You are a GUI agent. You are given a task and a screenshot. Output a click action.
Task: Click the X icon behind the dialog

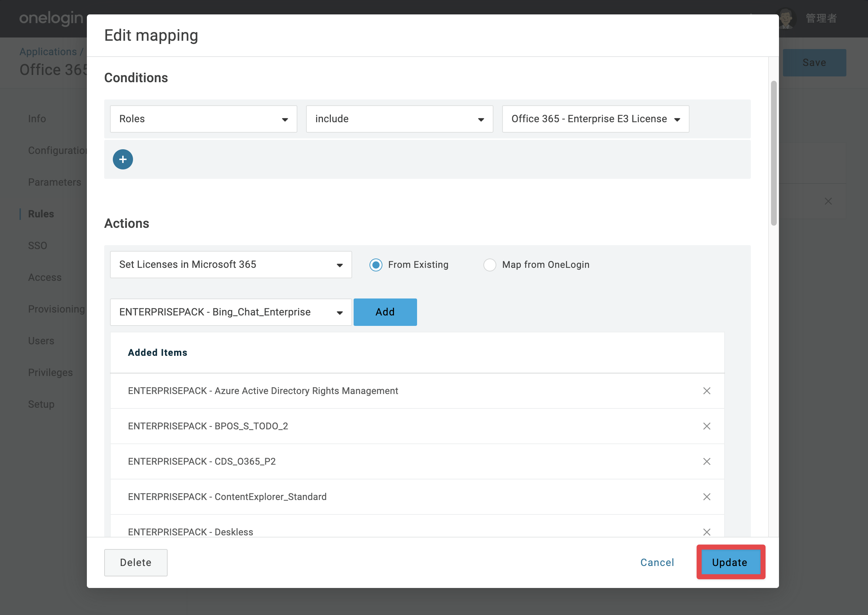pyautogui.click(x=828, y=201)
